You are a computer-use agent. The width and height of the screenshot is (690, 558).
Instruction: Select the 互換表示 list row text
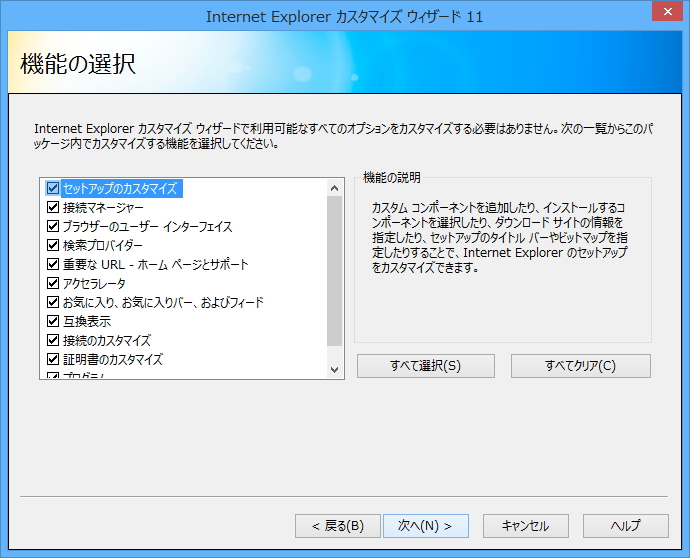[87, 321]
